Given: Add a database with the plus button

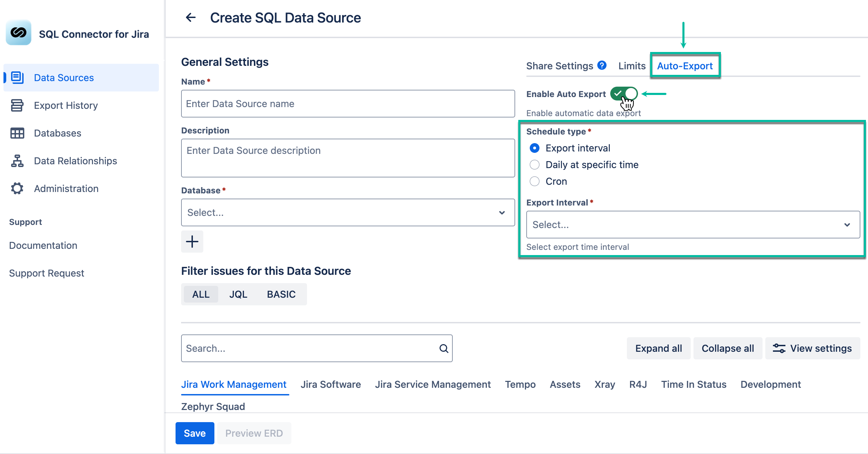Looking at the screenshot, I should (x=192, y=242).
